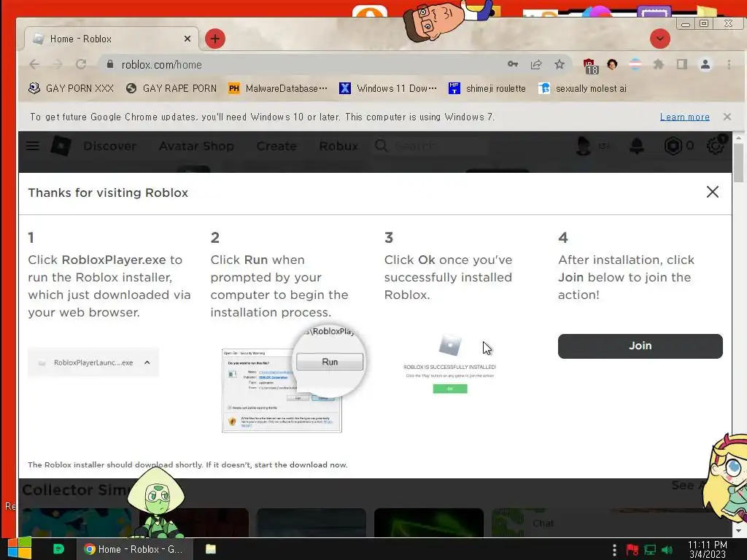This screenshot has height=560, width=747.
Task: Toggle the Chrome side panel icon
Action: [682, 64]
